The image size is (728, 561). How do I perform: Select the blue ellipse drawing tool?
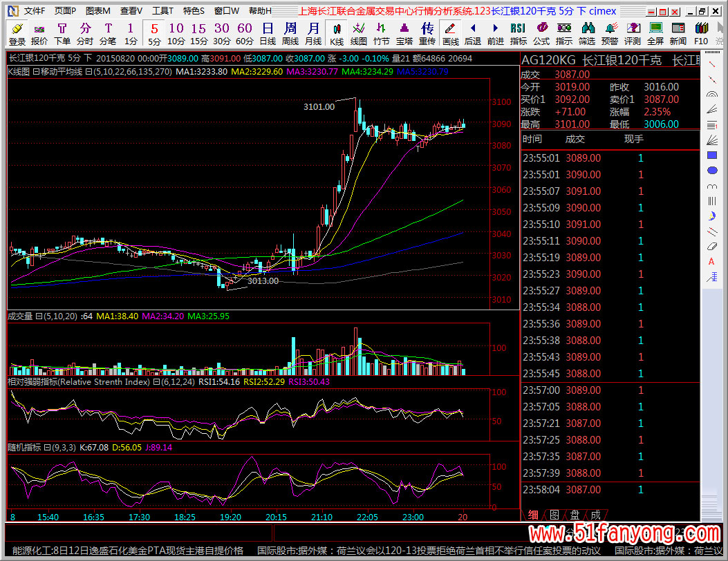pyautogui.click(x=711, y=170)
